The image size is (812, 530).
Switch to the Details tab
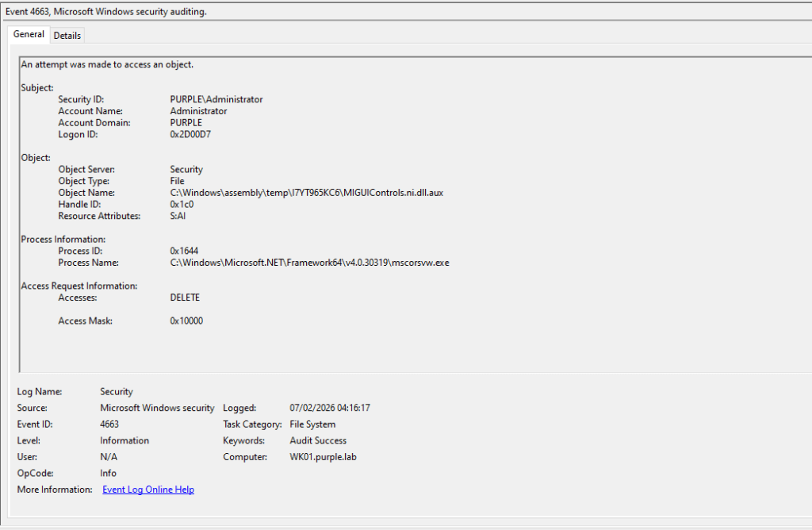(x=67, y=36)
